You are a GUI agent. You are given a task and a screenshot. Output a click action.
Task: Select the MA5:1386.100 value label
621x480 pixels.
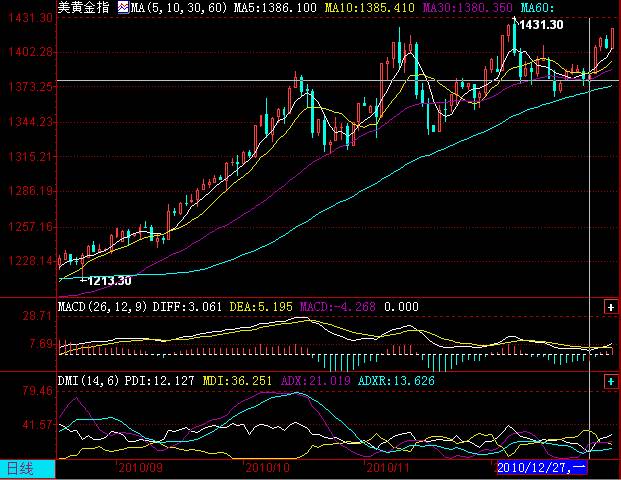click(x=275, y=8)
